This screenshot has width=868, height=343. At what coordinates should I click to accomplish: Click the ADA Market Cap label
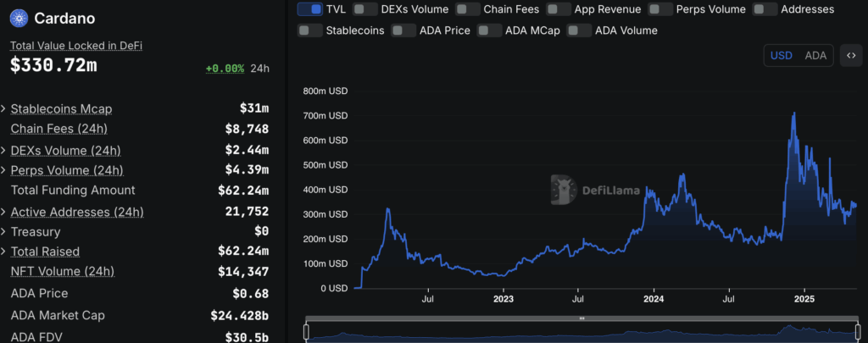[x=58, y=315]
